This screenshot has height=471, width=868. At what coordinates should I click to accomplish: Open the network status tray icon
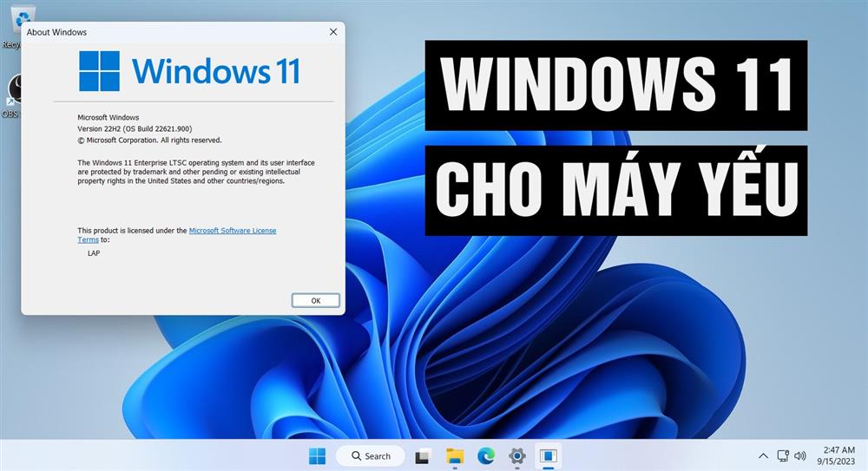tap(783, 456)
